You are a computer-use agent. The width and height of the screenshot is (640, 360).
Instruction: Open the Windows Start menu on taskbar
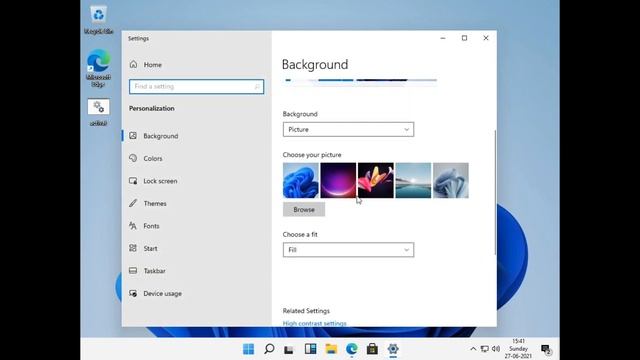click(x=248, y=349)
